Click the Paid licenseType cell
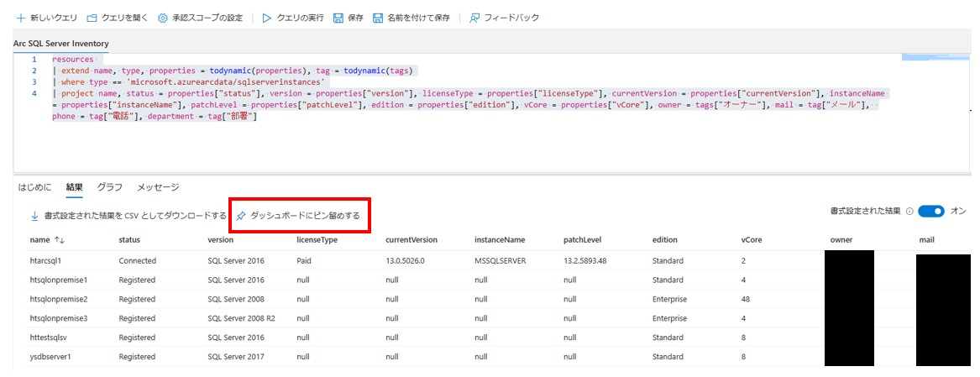This screenshot has width=980, height=377. tap(304, 260)
